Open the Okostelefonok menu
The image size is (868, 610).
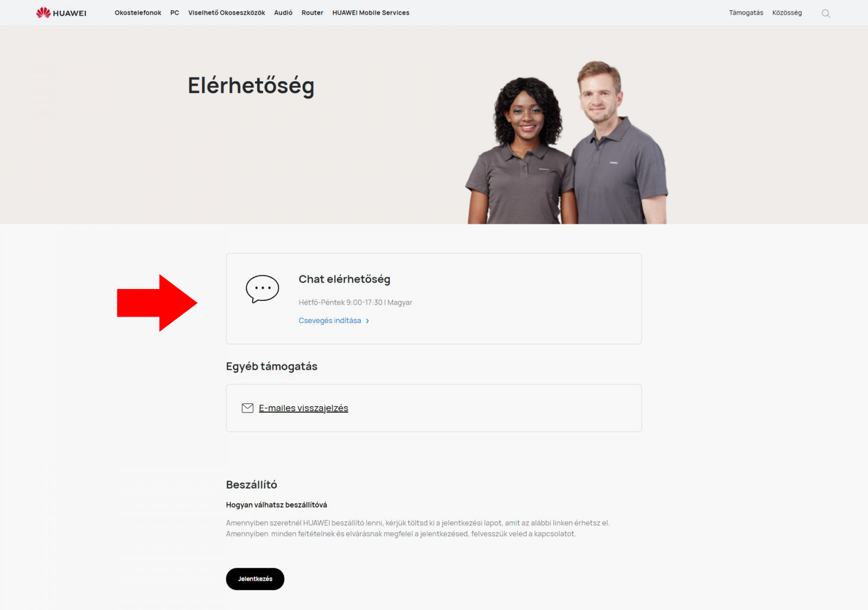[138, 12]
